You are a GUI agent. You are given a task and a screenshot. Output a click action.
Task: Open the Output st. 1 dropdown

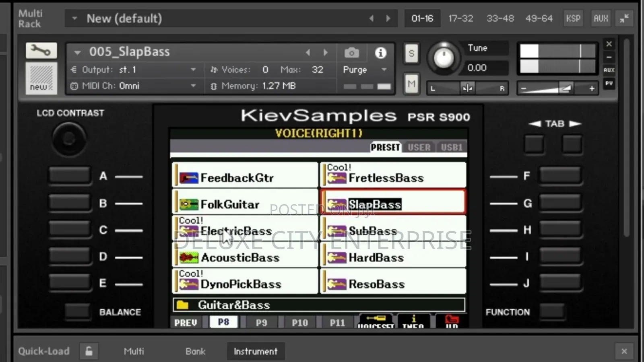coord(193,70)
